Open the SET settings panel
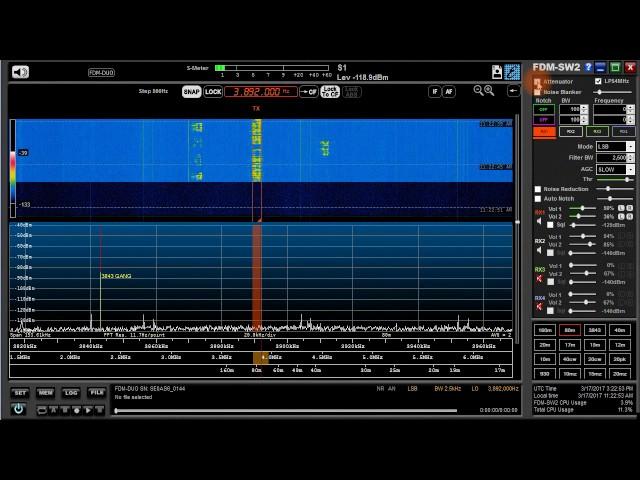 (20, 393)
